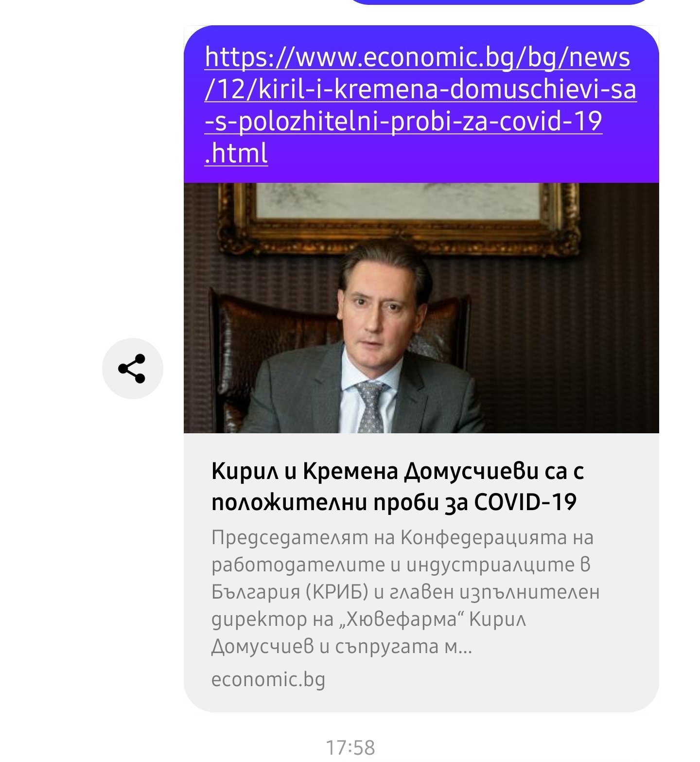Tap the patterned tie in the preview photo
The width and height of the screenshot is (700, 762).
(x=371, y=407)
